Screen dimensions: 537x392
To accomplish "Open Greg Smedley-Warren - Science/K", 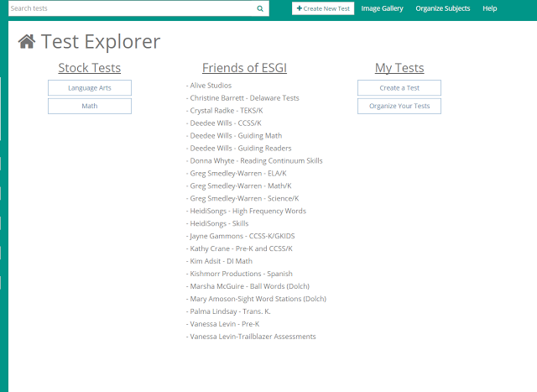I will 242,198.
